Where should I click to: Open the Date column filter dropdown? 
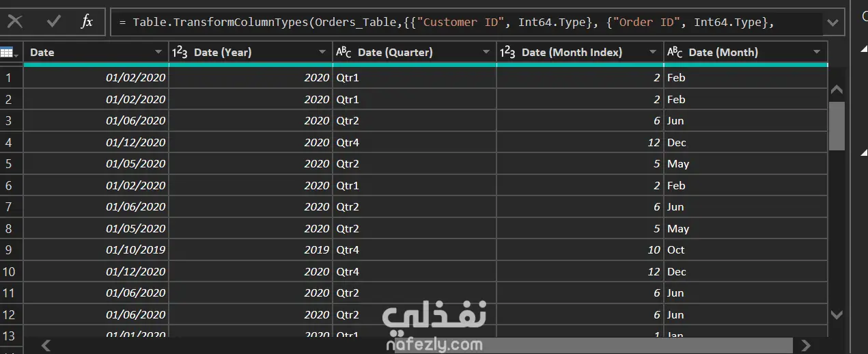click(158, 52)
